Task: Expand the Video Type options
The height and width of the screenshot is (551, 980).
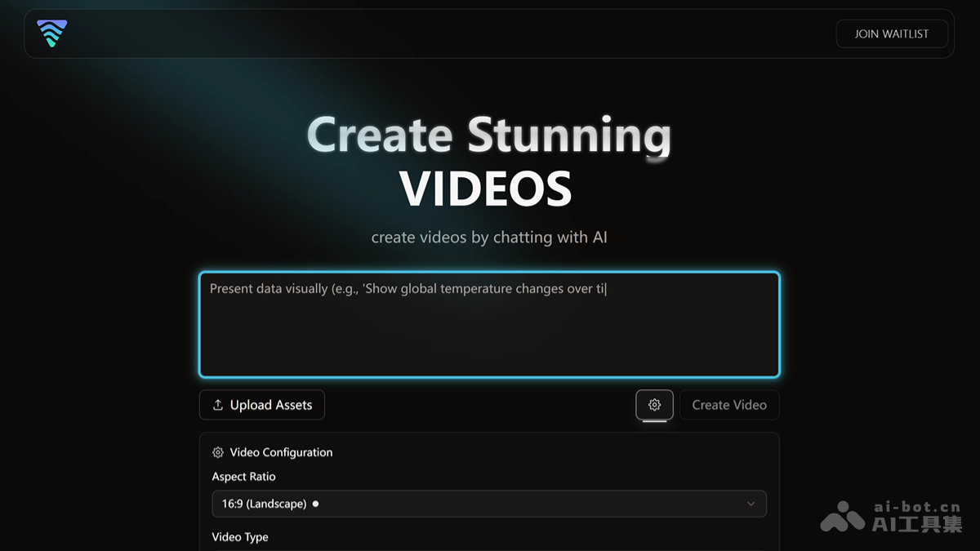Action: point(240,537)
